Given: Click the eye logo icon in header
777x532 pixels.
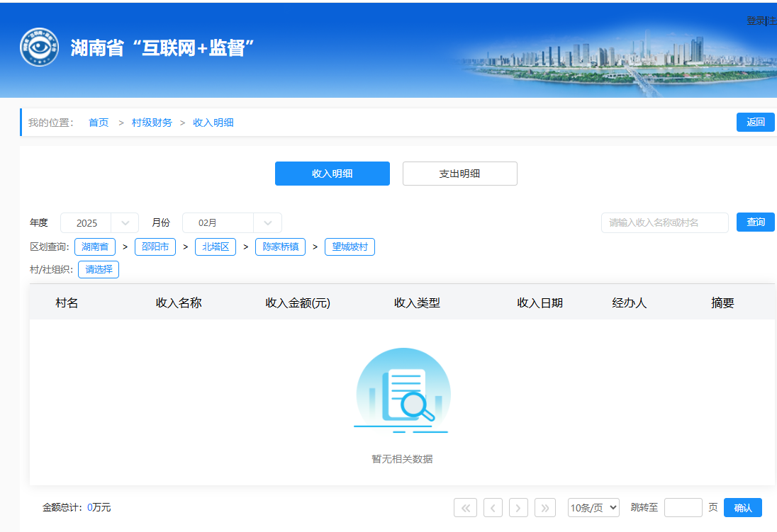Looking at the screenshot, I should point(40,47).
